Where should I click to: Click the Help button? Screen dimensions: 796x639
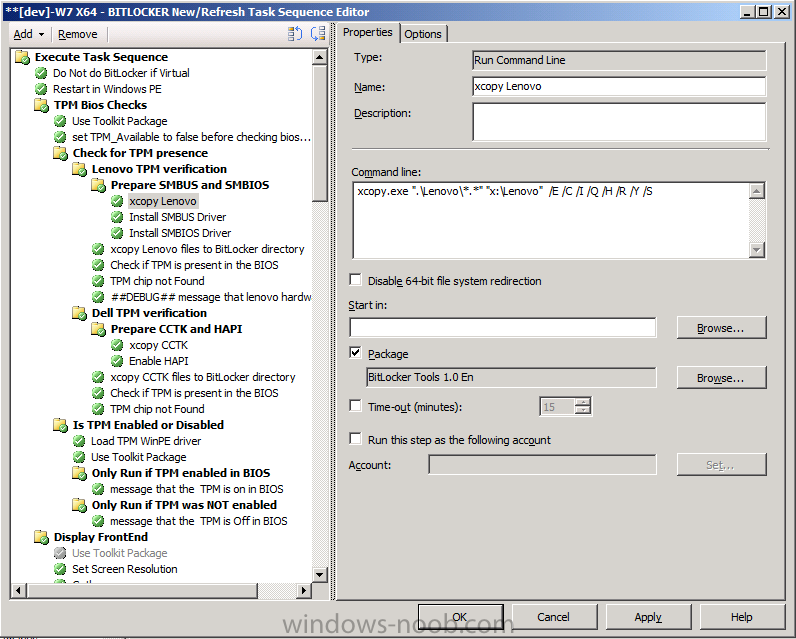tap(742, 617)
